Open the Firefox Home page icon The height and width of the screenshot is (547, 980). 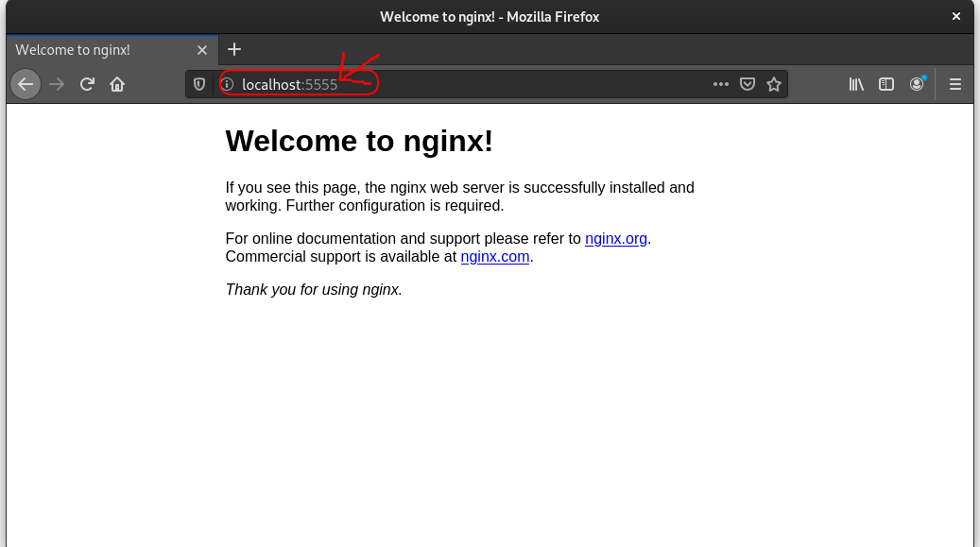(117, 84)
